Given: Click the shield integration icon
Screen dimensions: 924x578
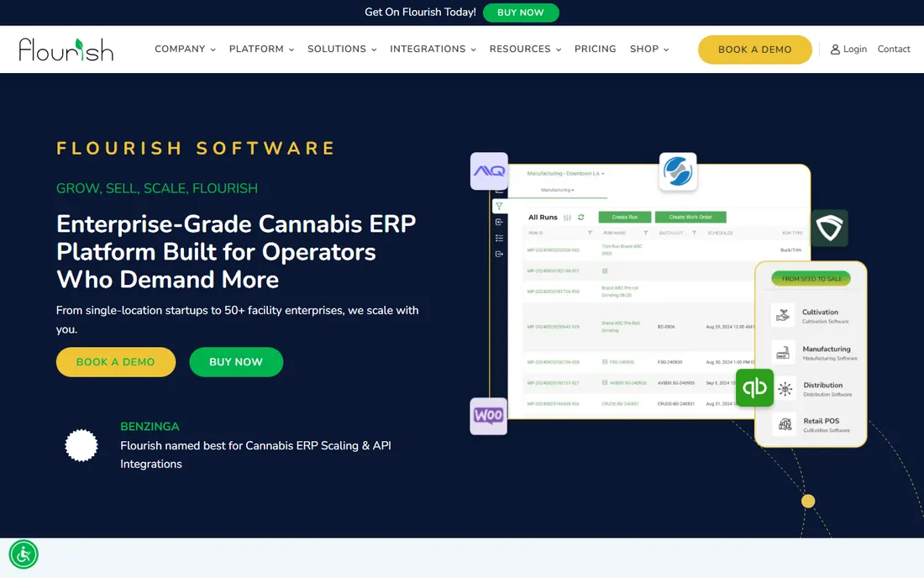Looking at the screenshot, I should click(830, 228).
